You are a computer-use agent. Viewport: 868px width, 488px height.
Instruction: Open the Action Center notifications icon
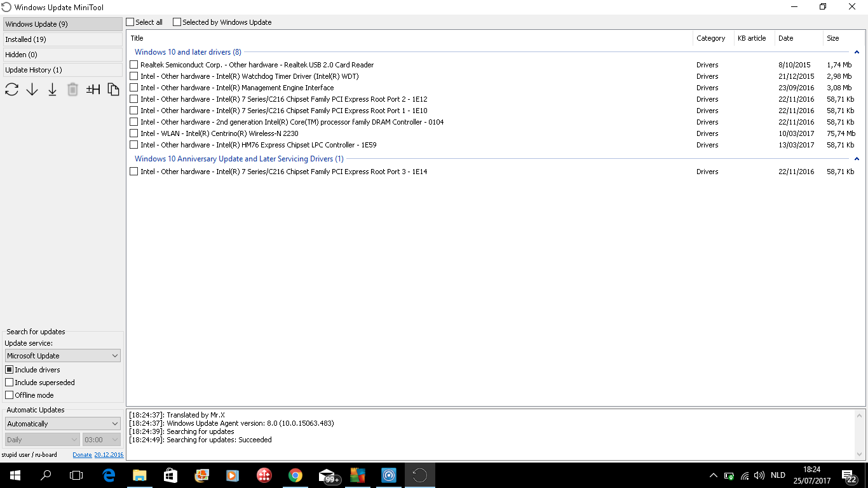click(x=849, y=475)
